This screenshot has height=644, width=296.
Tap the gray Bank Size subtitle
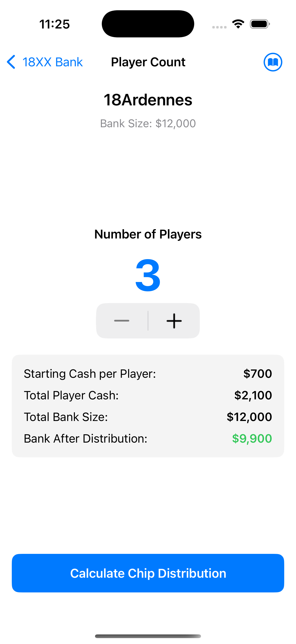(x=148, y=124)
